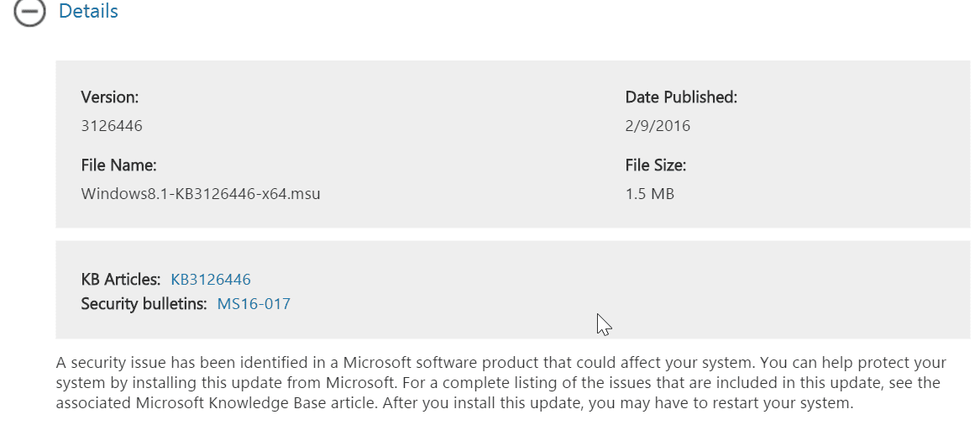The height and width of the screenshot is (425, 980).
Task: Click the KB Articles label
Action: pyautogui.click(x=120, y=280)
